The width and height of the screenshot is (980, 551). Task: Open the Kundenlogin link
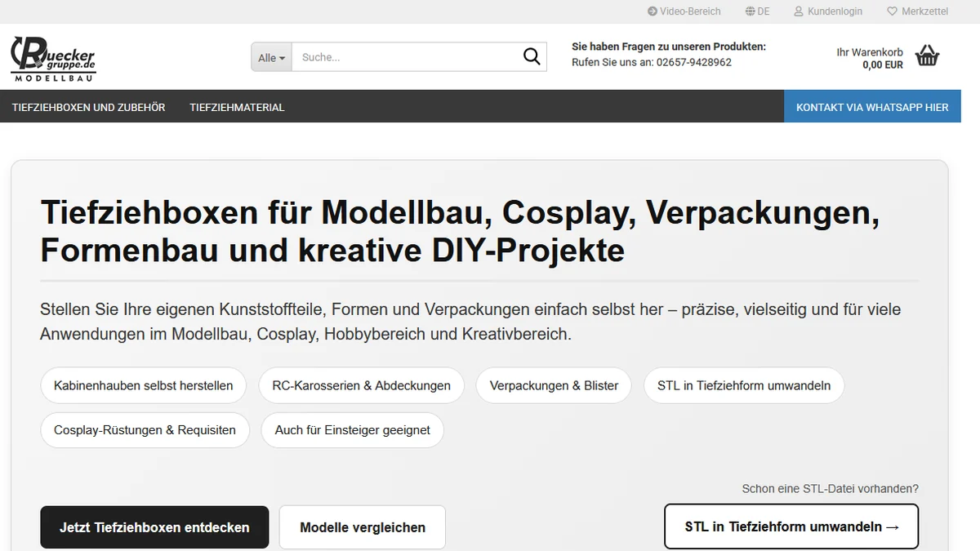828,11
